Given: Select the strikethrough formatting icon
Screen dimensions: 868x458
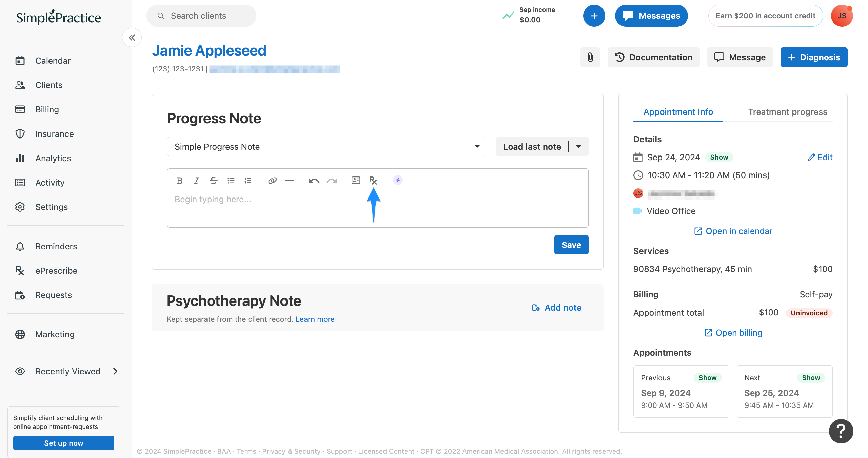Looking at the screenshot, I should (214, 181).
